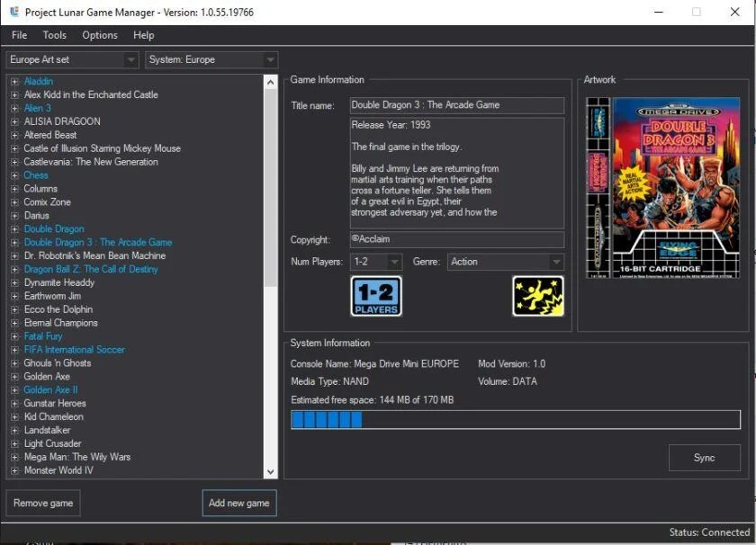Click the yellow Action genre icon
This screenshot has height=545, width=756.
[x=537, y=296]
